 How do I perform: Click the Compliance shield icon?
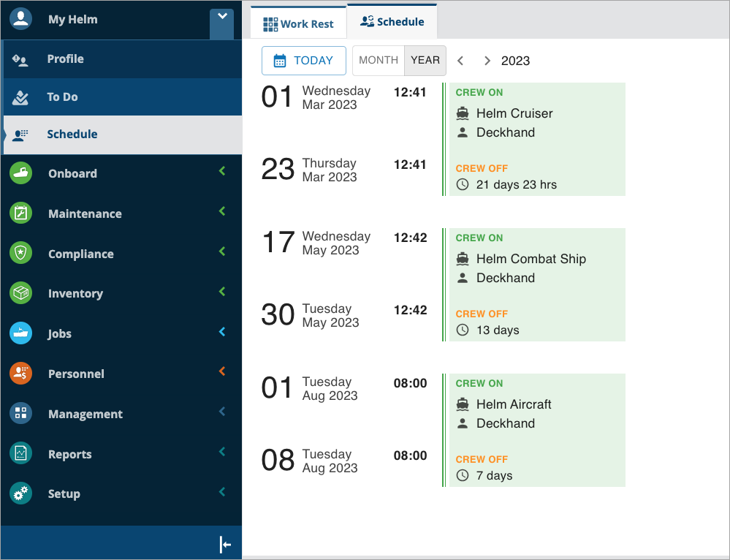[x=21, y=254]
